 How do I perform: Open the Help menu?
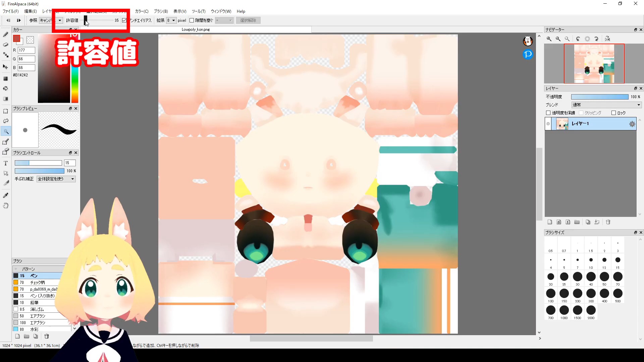[x=241, y=11]
